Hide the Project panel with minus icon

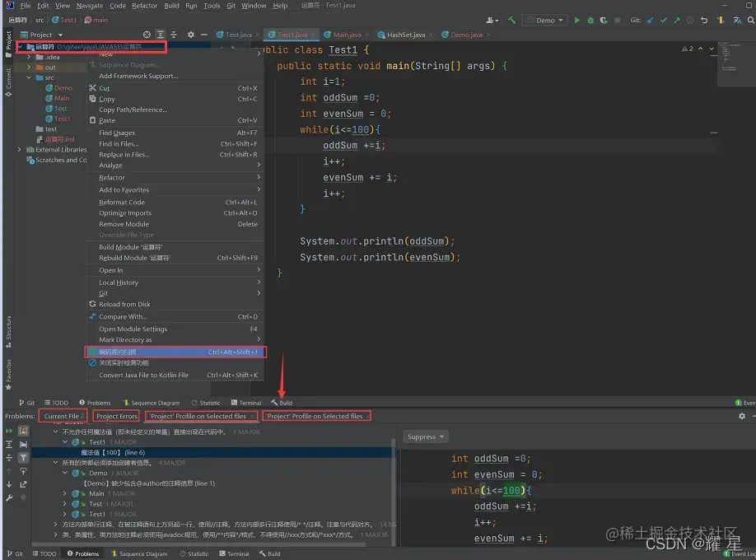point(204,35)
